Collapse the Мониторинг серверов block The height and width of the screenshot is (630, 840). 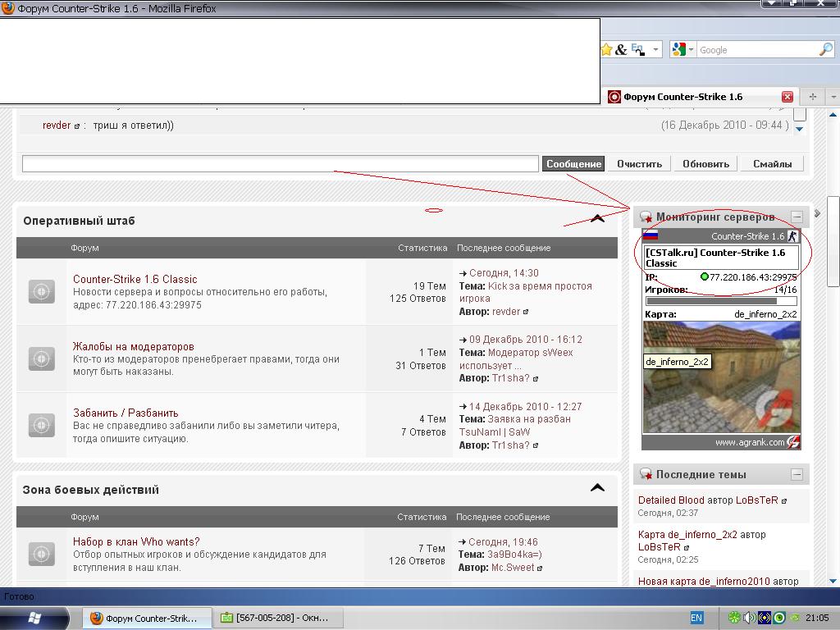tap(797, 217)
